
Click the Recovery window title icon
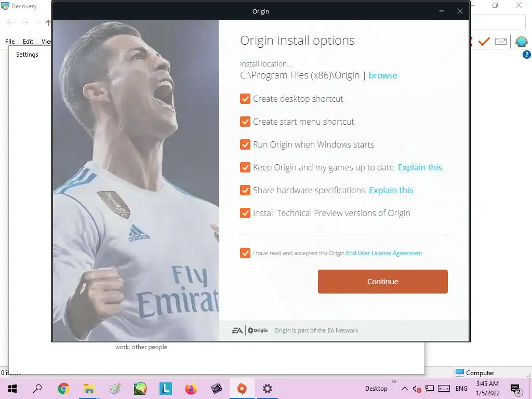(5, 6)
